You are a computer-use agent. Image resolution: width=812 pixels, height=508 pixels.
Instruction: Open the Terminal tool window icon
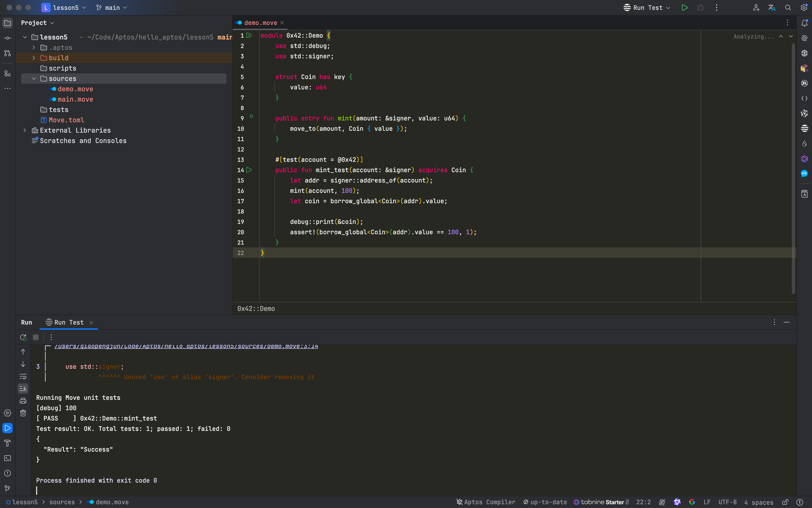[x=7, y=458]
